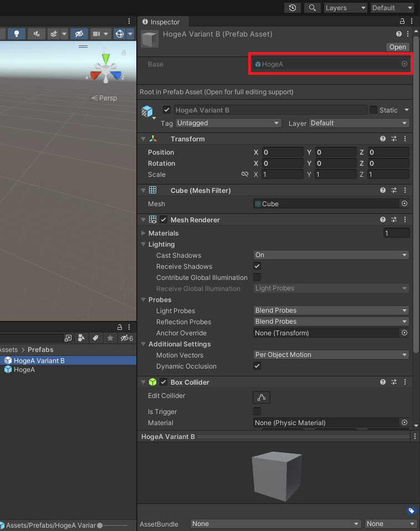Open Motion Vectors dropdown
This screenshot has width=420, height=531.
(331, 355)
